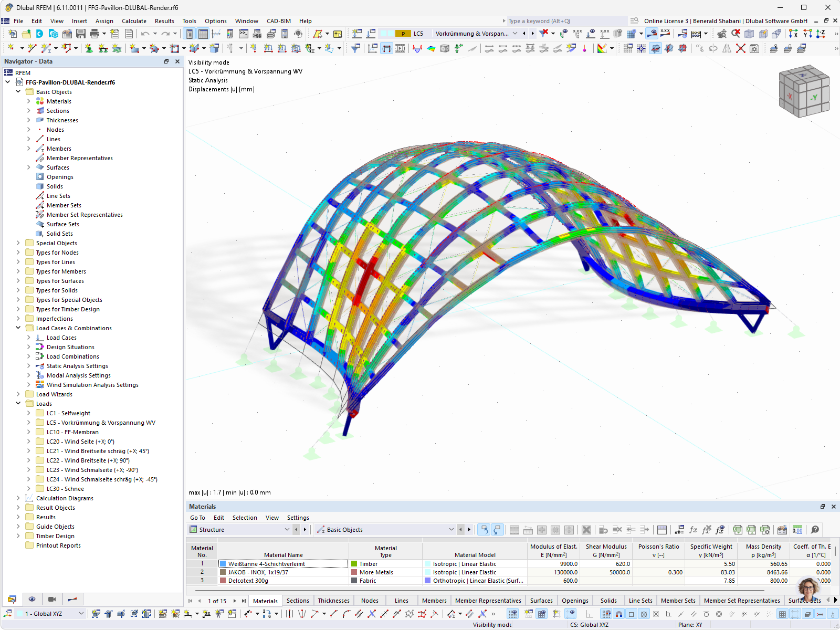Click the View in Z direction axis icon
The image size is (840, 630).
tap(821, 34)
